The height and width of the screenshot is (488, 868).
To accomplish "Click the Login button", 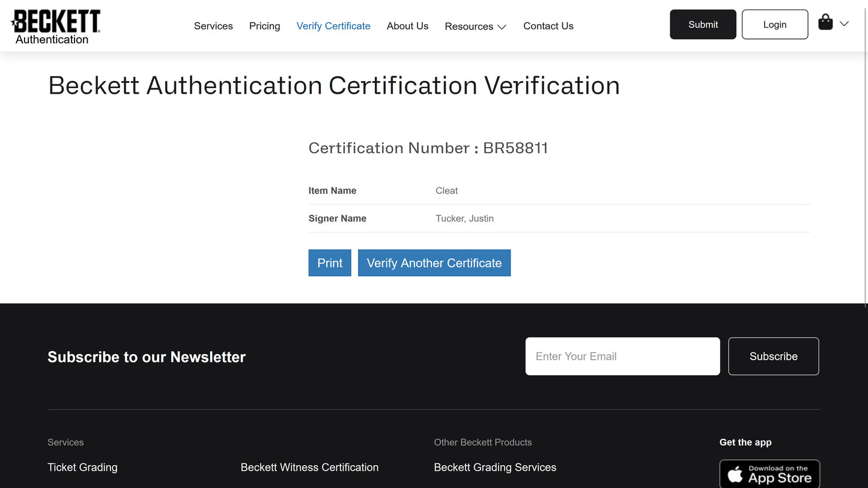I will [x=775, y=25].
